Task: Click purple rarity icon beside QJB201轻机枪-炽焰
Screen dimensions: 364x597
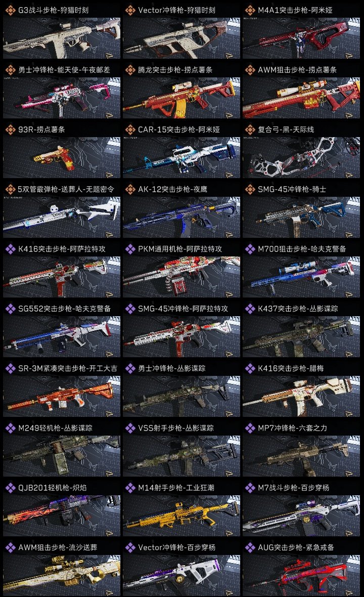Action: click(10, 488)
